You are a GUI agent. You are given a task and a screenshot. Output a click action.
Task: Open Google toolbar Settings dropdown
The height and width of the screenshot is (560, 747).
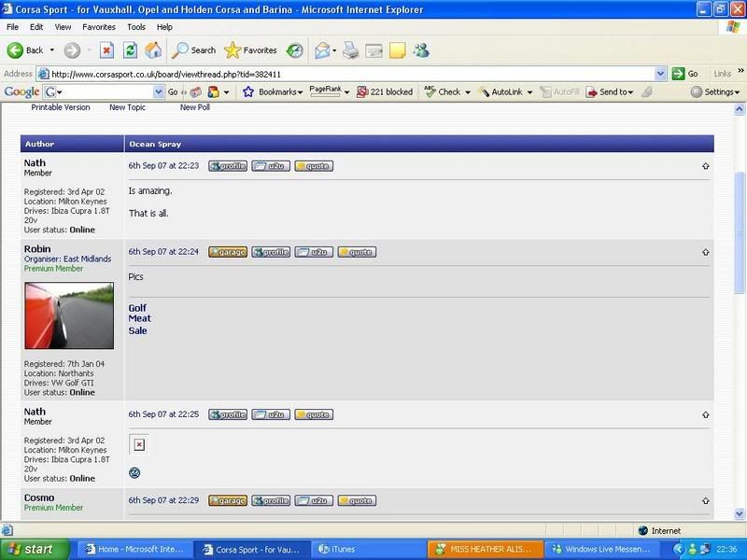(715, 91)
